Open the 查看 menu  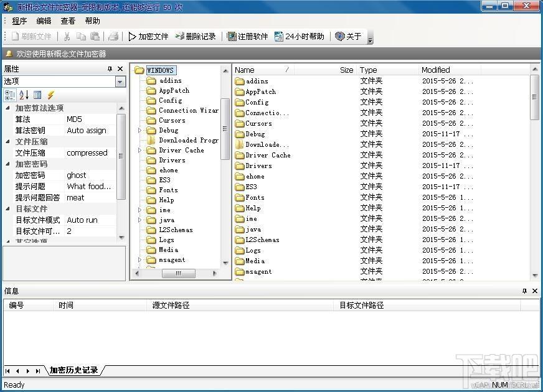click(x=68, y=21)
